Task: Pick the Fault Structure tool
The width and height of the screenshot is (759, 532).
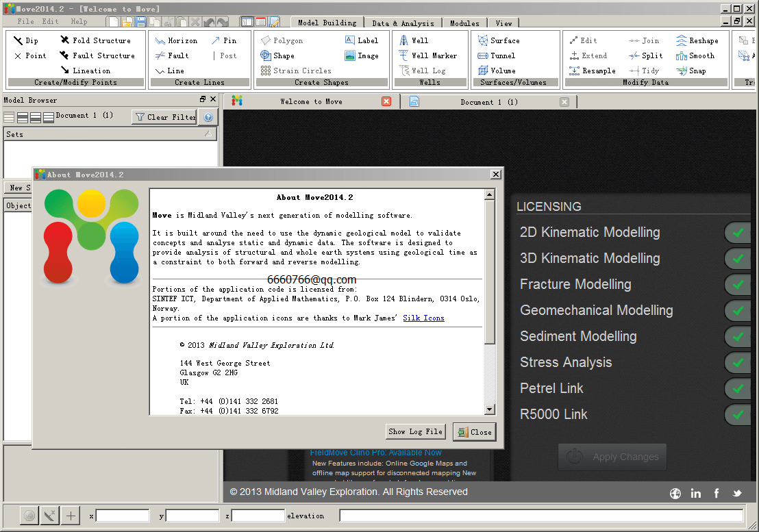Action: [97, 55]
